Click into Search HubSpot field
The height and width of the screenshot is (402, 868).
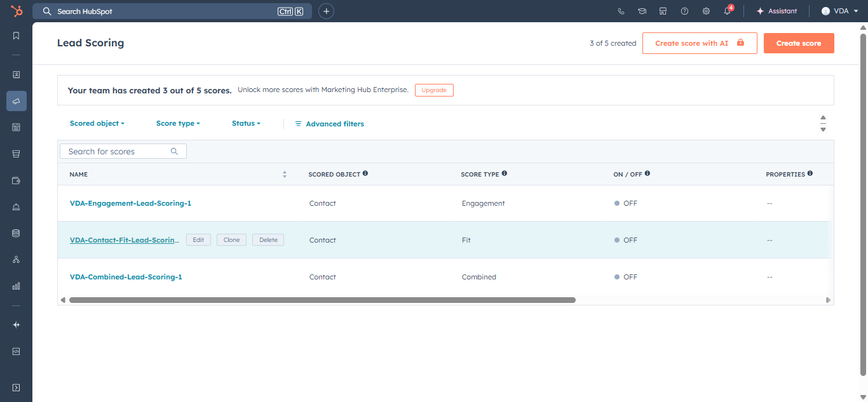click(172, 11)
